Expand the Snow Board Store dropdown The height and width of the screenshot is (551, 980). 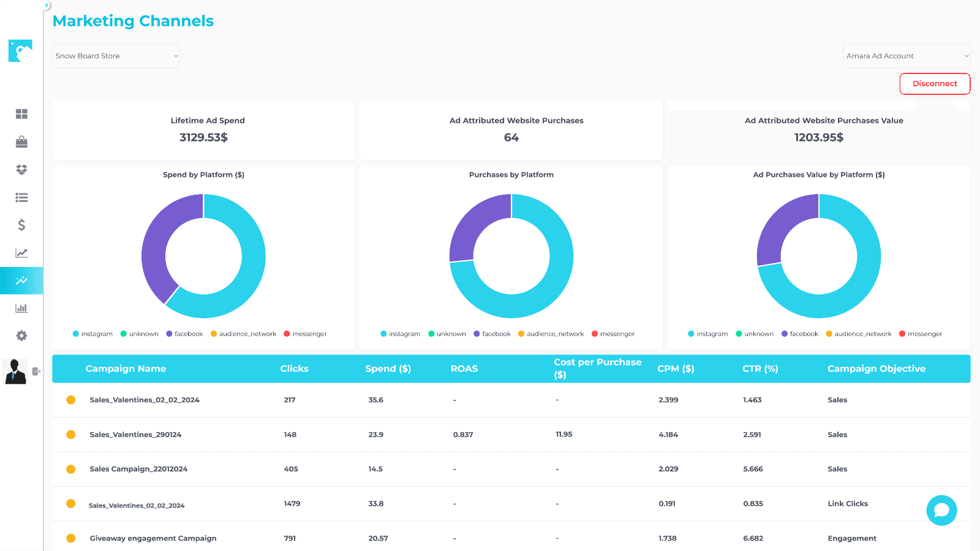[x=116, y=56]
